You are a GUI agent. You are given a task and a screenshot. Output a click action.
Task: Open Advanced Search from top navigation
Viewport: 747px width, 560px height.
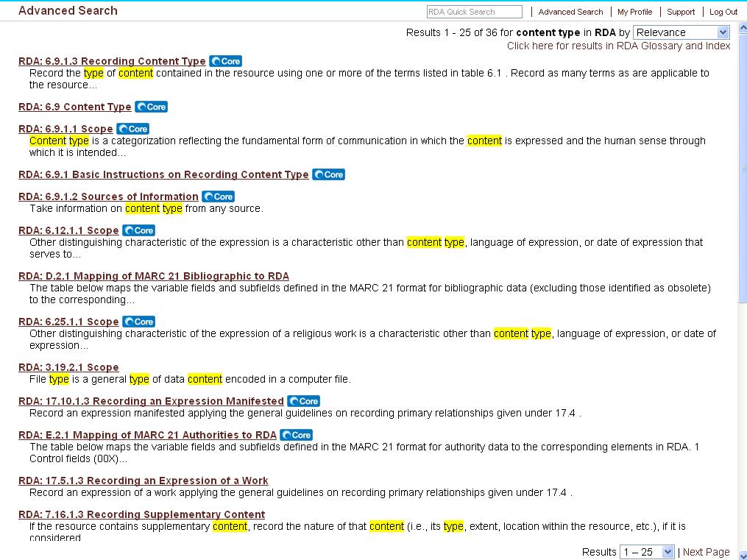tap(570, 12)
